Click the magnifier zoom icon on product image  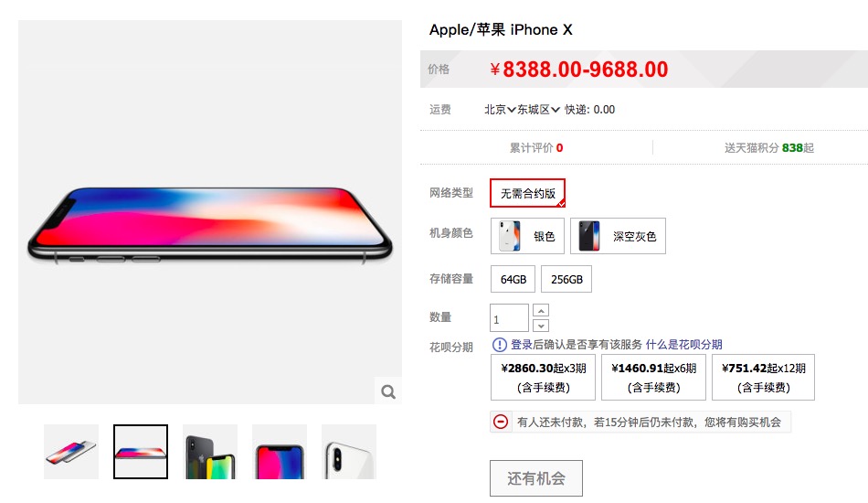(388, 391)
